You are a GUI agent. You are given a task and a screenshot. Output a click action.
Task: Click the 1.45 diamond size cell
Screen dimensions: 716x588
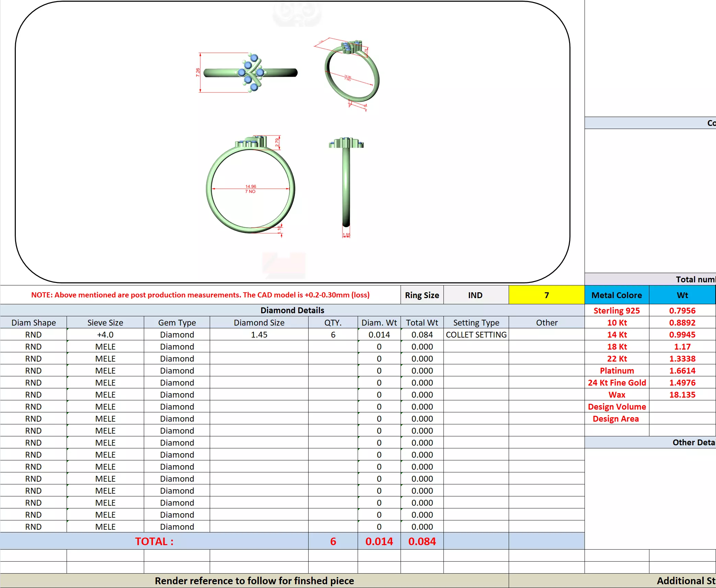[x=259, y=334]
